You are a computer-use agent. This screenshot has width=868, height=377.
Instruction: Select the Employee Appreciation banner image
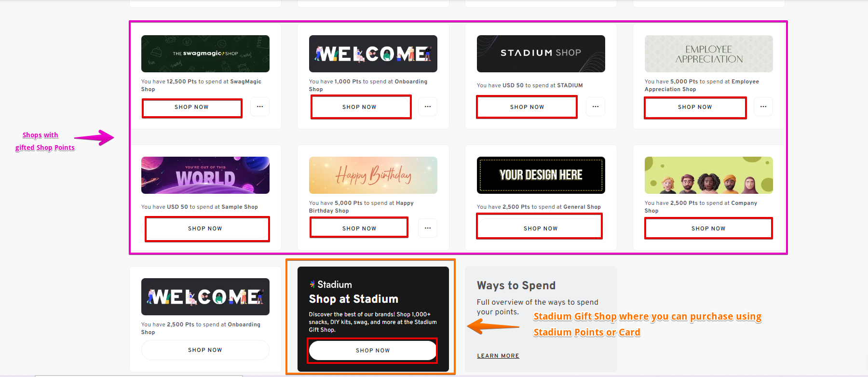click(x=709, y=54)
